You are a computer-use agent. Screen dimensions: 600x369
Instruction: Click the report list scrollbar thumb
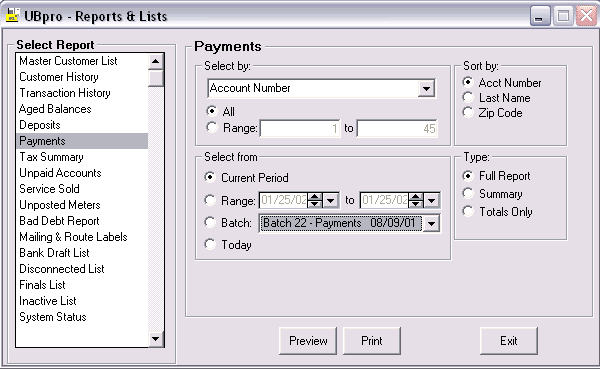(x=156, y=78)
